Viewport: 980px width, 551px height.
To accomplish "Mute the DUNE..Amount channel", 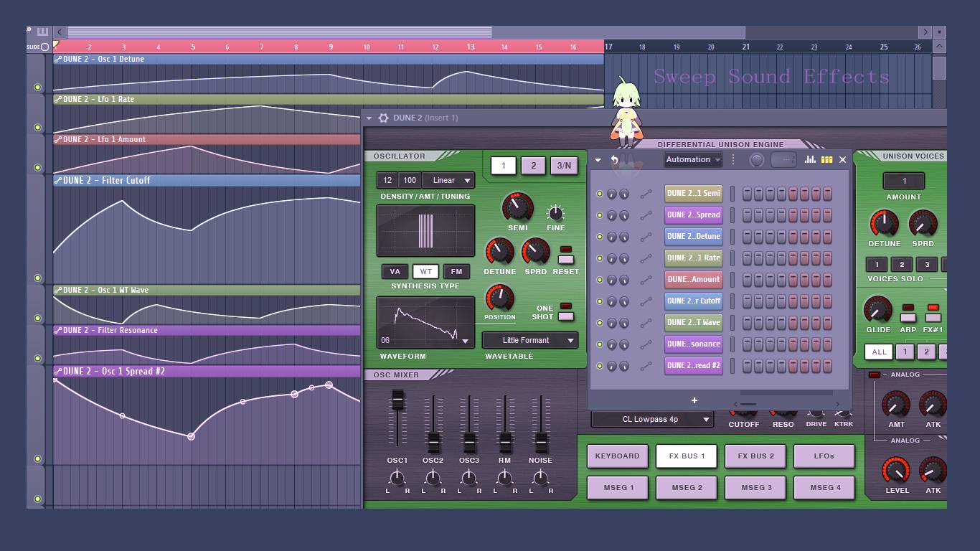I will click(x=600, y=280).
